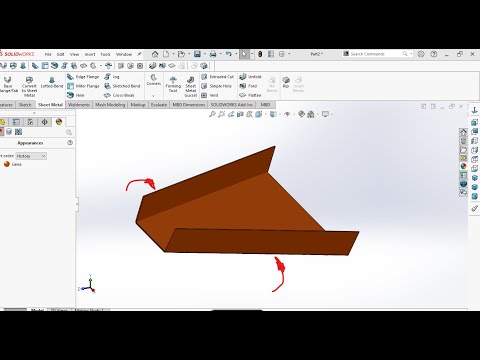The height and width of the screenshot is (360, 480).
Task: Click the Edge Flange tool
Action: (x=83, y=77)
